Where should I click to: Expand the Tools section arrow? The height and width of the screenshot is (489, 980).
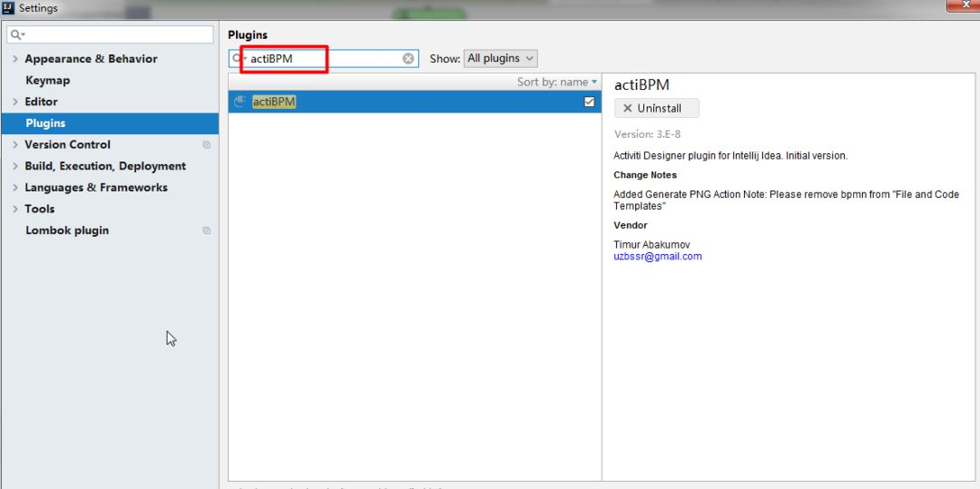15,210
